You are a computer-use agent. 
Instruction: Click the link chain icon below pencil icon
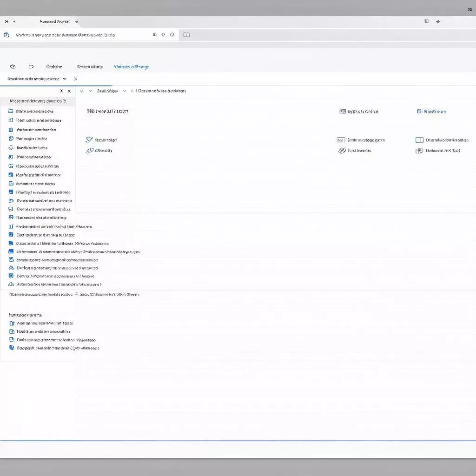point(89,151)
